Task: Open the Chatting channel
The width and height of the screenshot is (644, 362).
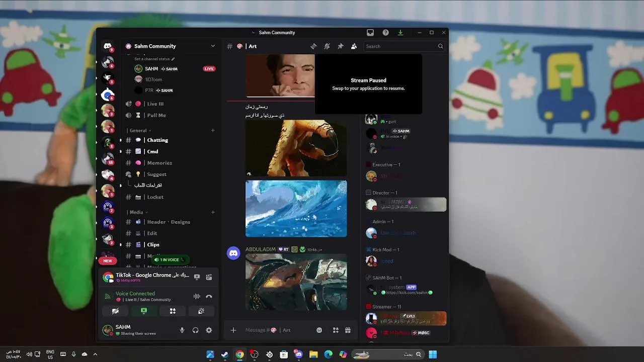Action: (x=171, y=140)
